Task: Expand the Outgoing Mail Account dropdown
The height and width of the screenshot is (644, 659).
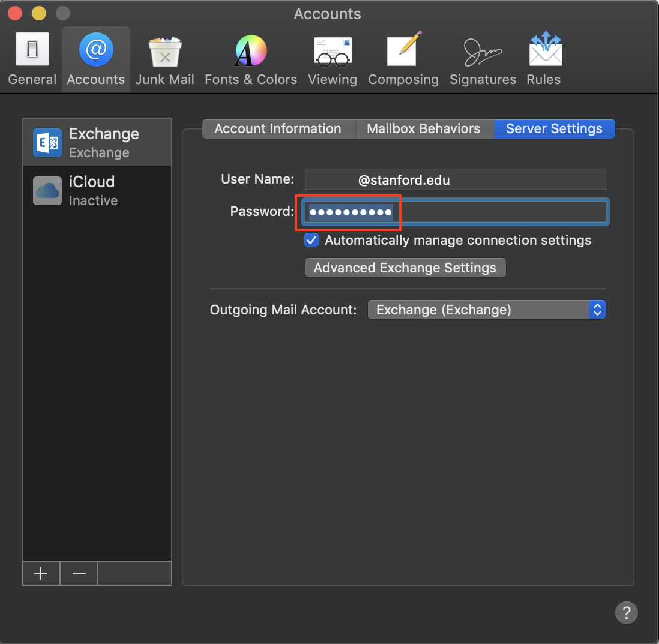Action: click(x=486, y=310)
